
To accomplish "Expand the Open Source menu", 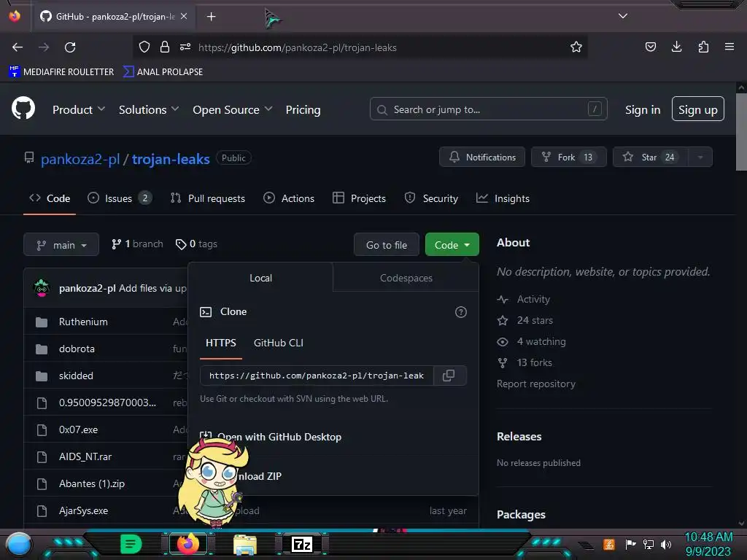I will pyautogui.click(x=233, y=109).
